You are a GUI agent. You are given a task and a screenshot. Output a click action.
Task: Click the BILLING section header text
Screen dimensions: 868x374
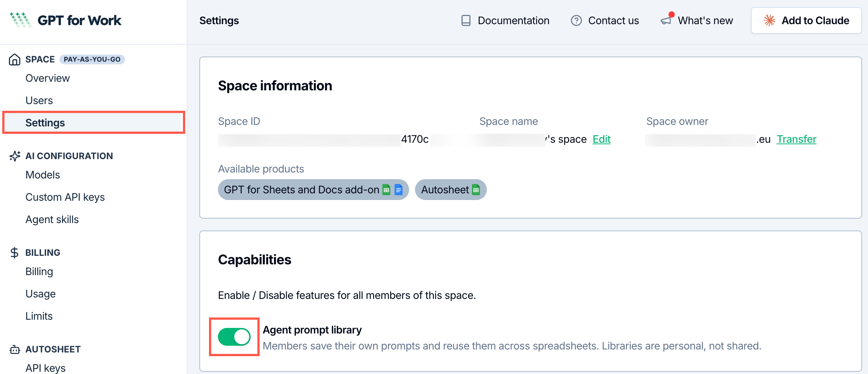[43, 253]
